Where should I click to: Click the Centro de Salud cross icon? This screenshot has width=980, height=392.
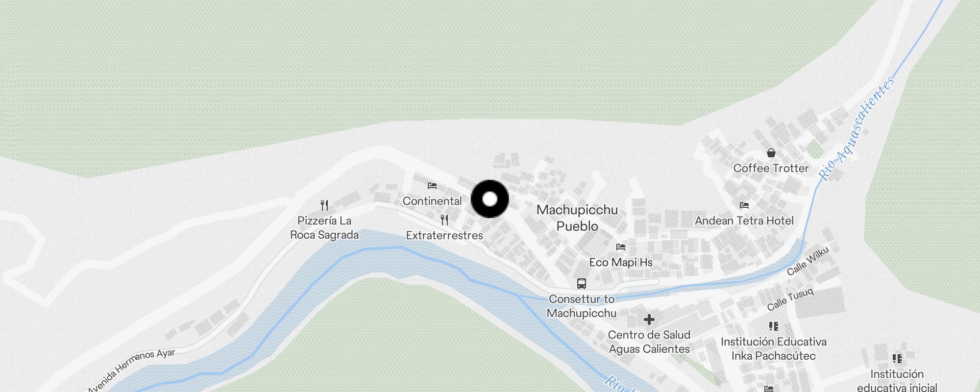tap(649, 319)
